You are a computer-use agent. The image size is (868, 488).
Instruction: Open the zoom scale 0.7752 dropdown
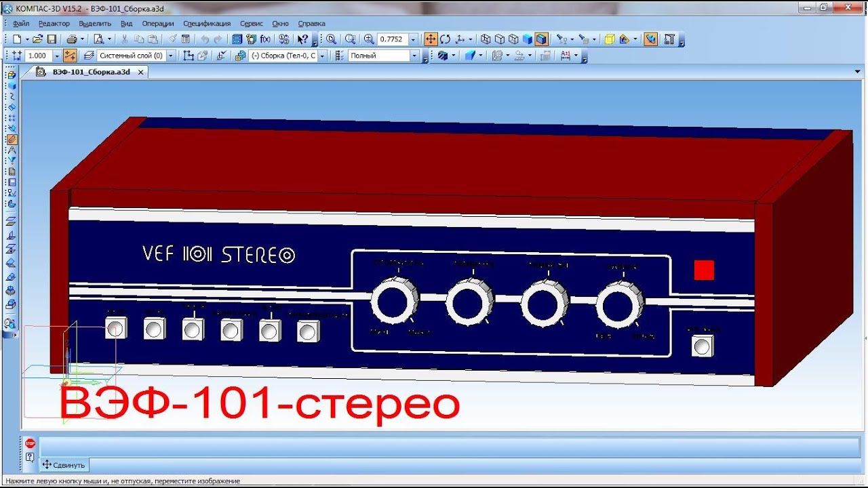point(413,39)
